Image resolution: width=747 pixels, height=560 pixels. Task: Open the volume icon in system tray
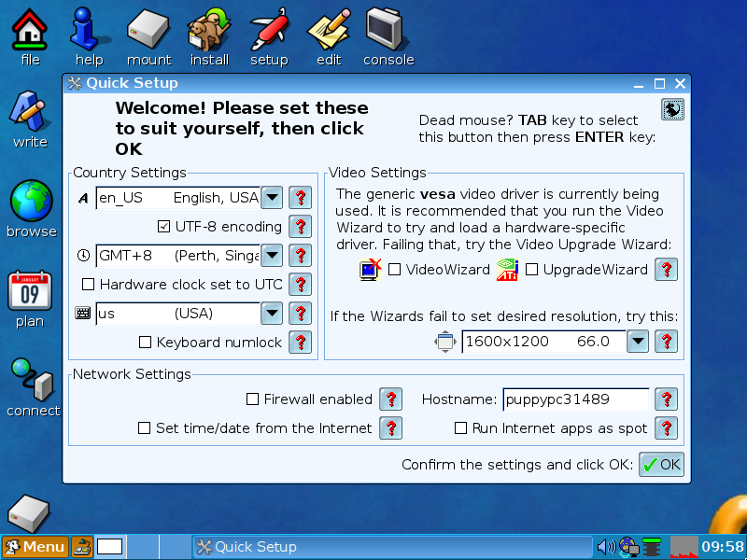click(x=606, y=547)
